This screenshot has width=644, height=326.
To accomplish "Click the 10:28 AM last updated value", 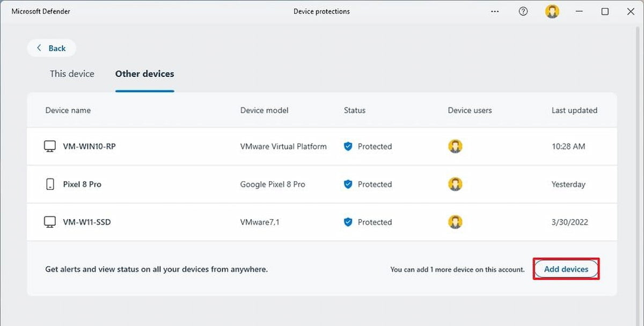I will [569, 147].
